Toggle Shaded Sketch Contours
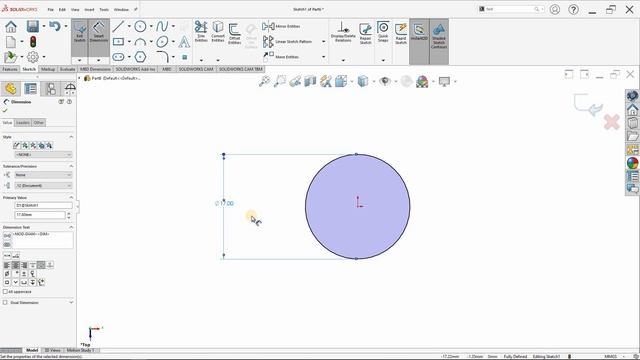The image size is (640, 360). (x=439, y=36)
